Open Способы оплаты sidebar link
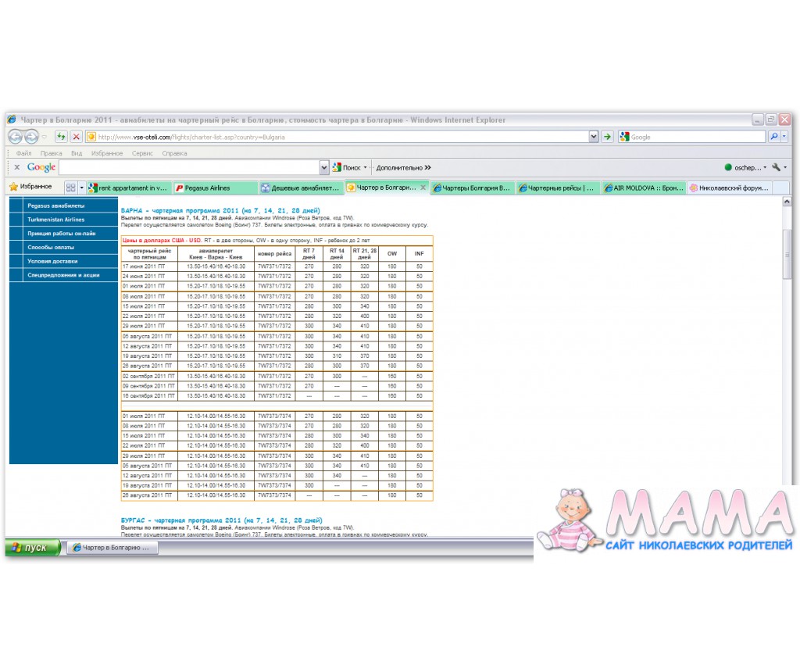800x672 pixels. (51, 247)
